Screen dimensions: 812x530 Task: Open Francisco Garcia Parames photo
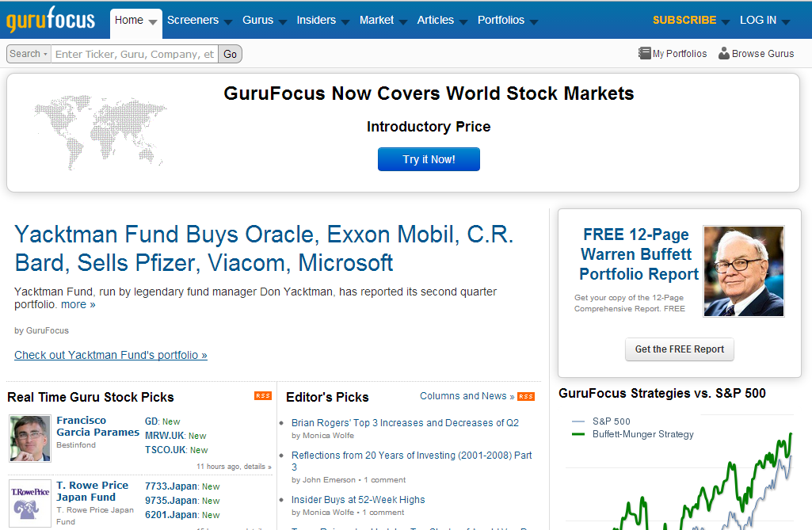pos(30,437)
